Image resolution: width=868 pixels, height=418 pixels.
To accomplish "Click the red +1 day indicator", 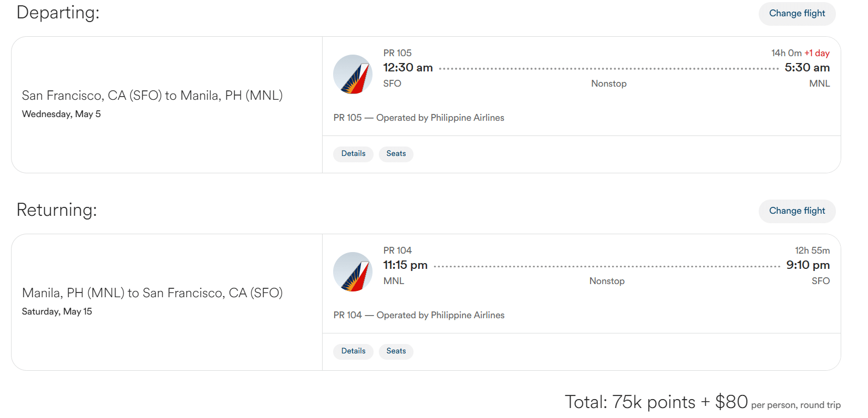I will (x=817, y=53).
